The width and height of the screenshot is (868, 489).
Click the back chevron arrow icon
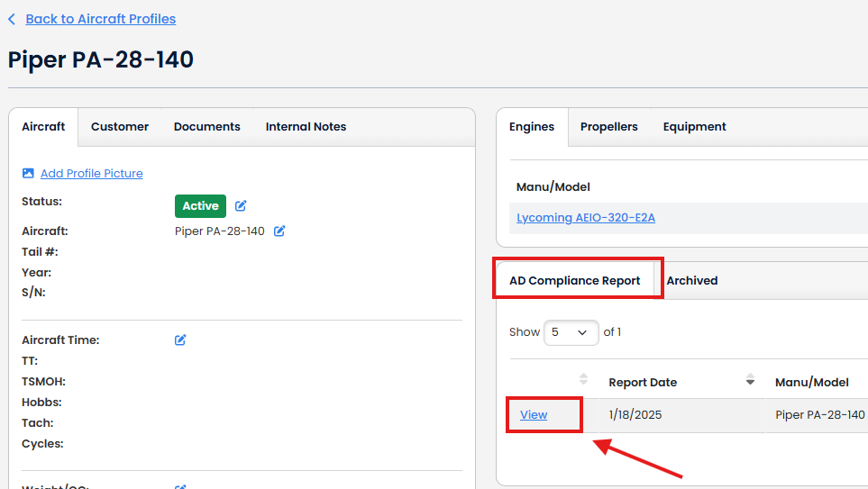coord(12,19)
